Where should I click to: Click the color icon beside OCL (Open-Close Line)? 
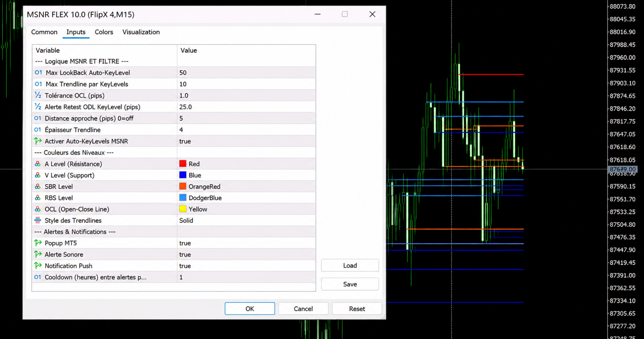[x=38, y=209]
